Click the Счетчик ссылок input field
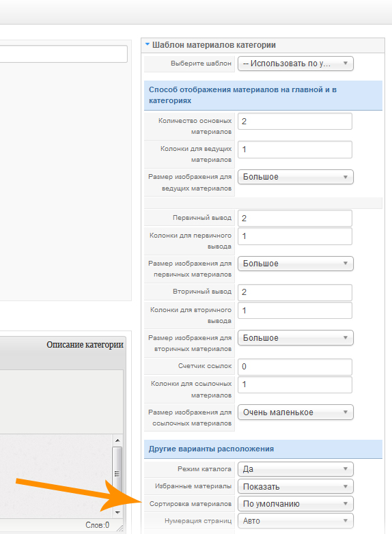The width and height of the screenshot is (392, 534). pyautogui.click(x=295, y=367)
